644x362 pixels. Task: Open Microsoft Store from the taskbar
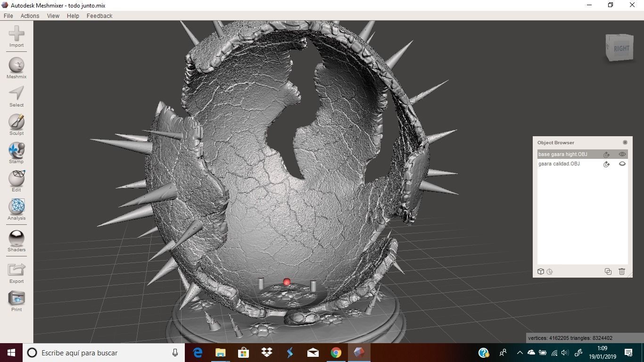tap(243, 353)
